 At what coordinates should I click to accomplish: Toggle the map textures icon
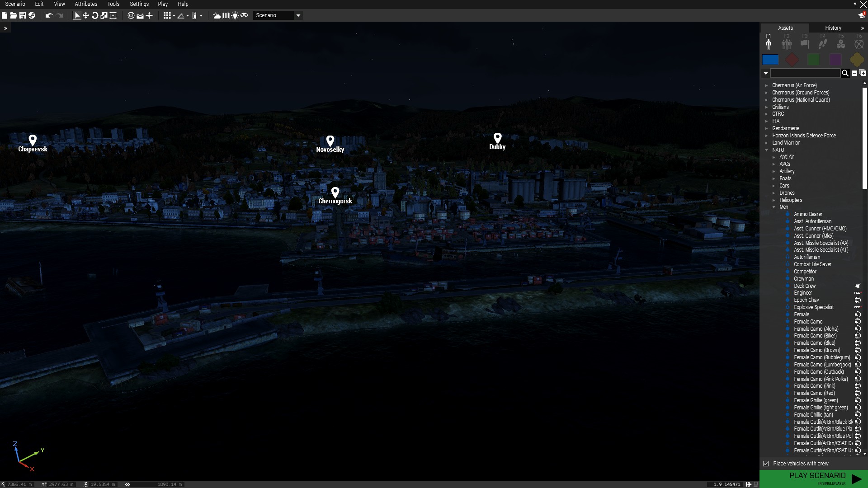coord(226,15)
